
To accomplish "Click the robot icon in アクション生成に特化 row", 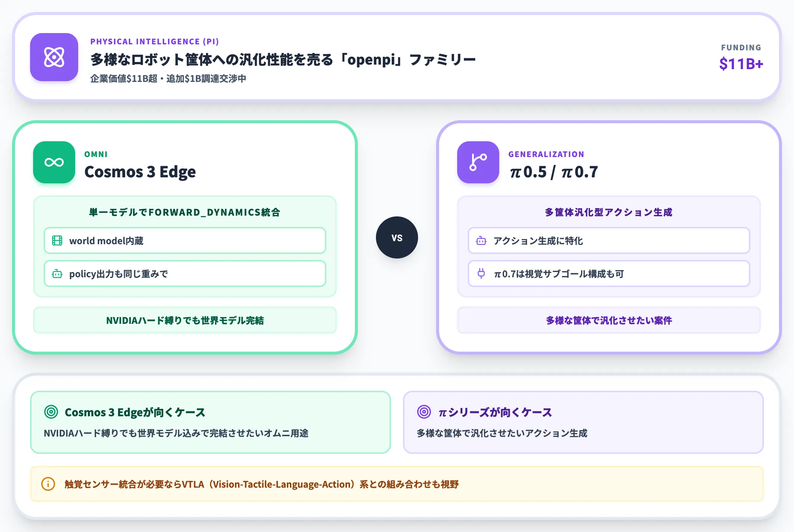I will click(481, 240).
